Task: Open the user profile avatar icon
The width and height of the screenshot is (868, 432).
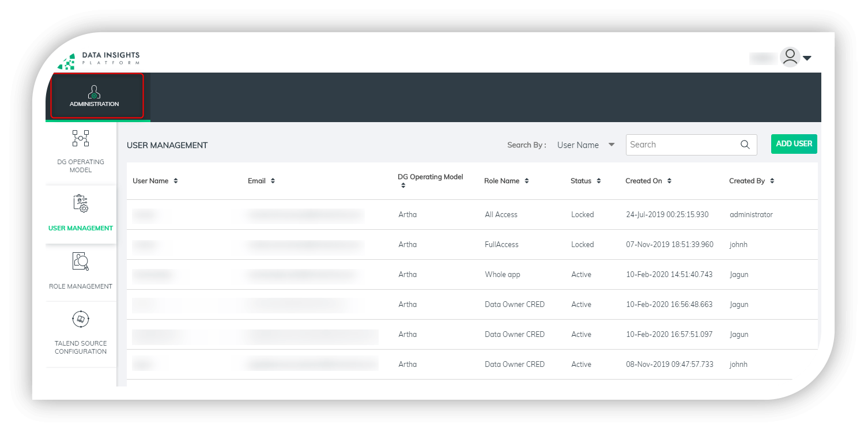Action: click(790, 57)
